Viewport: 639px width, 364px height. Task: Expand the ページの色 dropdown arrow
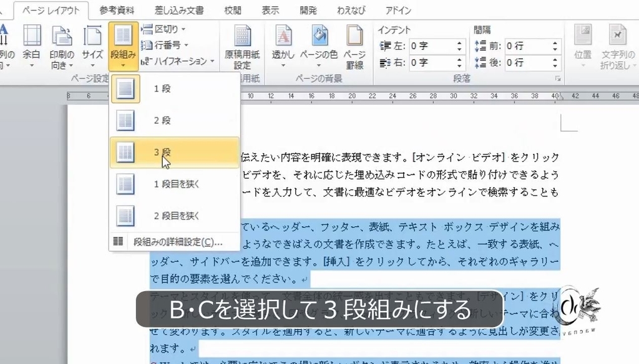319,65
